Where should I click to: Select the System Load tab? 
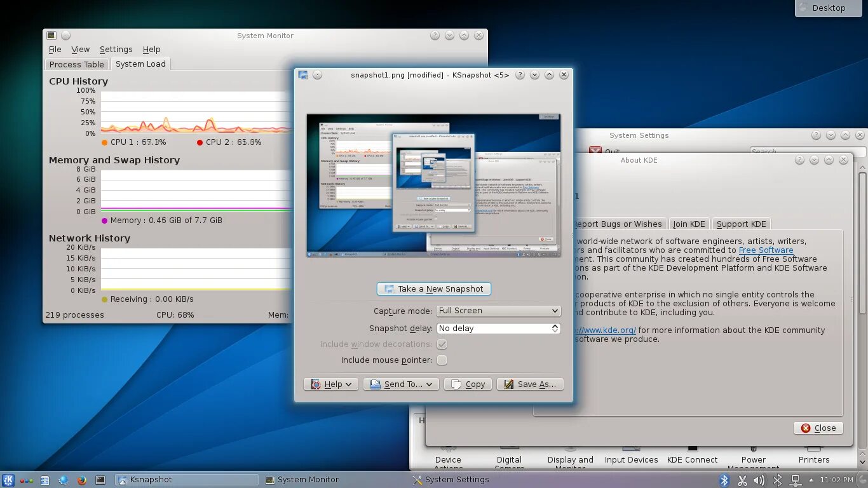point(140,64)
